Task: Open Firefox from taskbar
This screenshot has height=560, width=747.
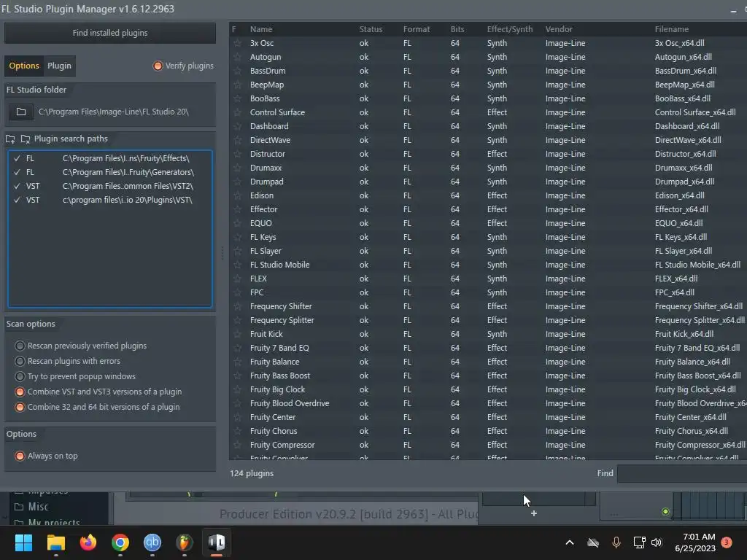Action: [x=88, y=542]
